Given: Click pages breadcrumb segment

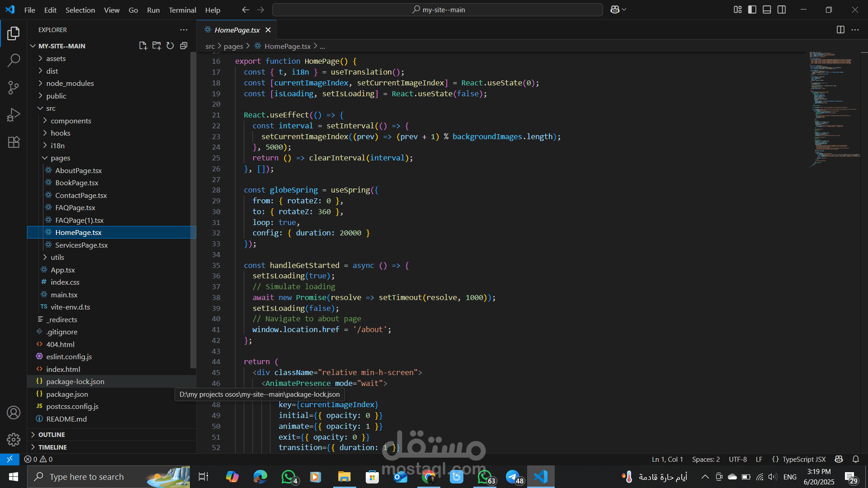Looking at the screenshot, I should pos(233,47).
